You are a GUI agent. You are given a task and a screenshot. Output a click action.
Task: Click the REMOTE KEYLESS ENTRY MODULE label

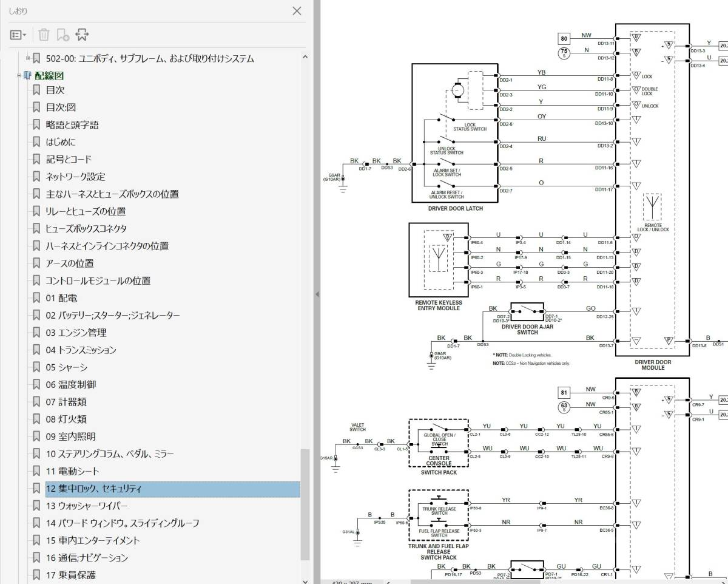coord(438,305)
